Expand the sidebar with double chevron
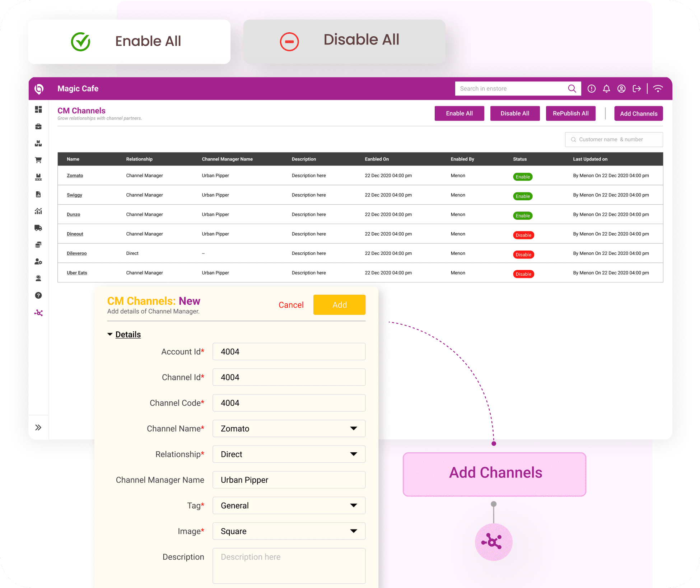The image size is (700, 588). [x=38, y=428]
